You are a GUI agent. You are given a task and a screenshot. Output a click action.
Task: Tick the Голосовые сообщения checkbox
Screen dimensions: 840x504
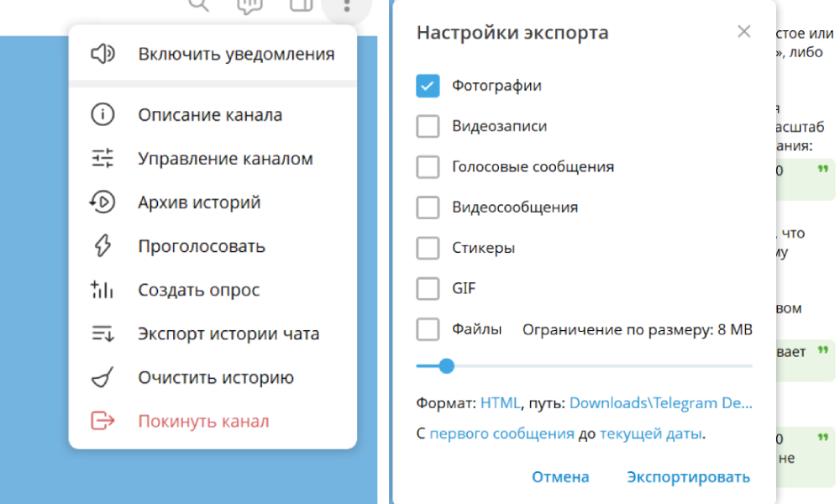pos(428,166)
